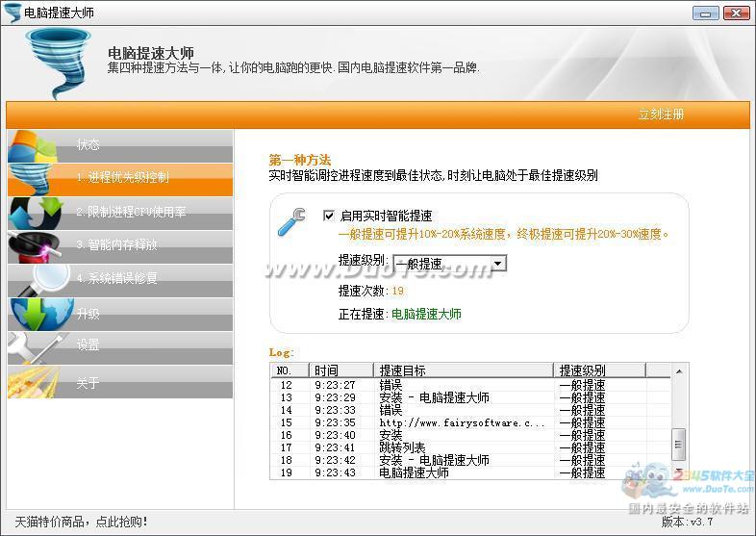Click the log scrollbar up arrow
The height and width of the screenshot is (536, 756).
679,371
